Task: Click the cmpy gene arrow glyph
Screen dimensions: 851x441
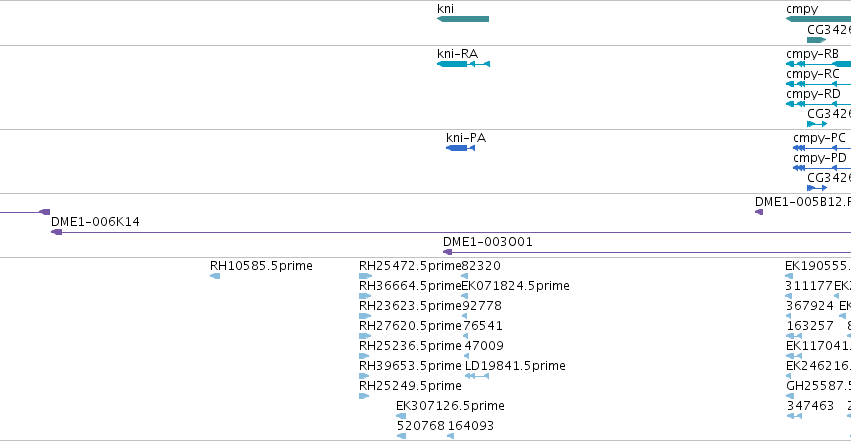Action: click(x=818, y=19)
